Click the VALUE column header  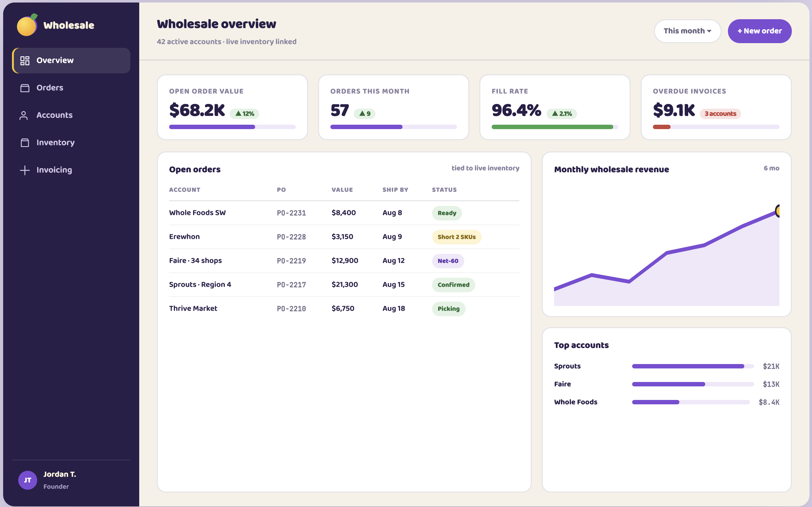342,190
